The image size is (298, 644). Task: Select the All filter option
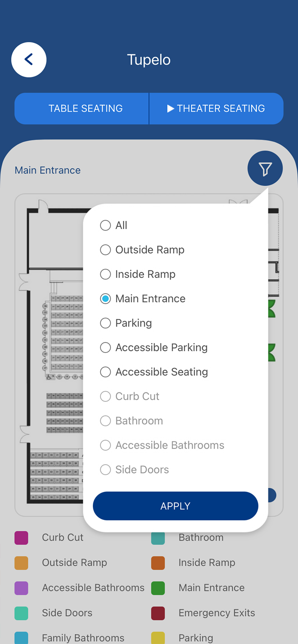105,225
